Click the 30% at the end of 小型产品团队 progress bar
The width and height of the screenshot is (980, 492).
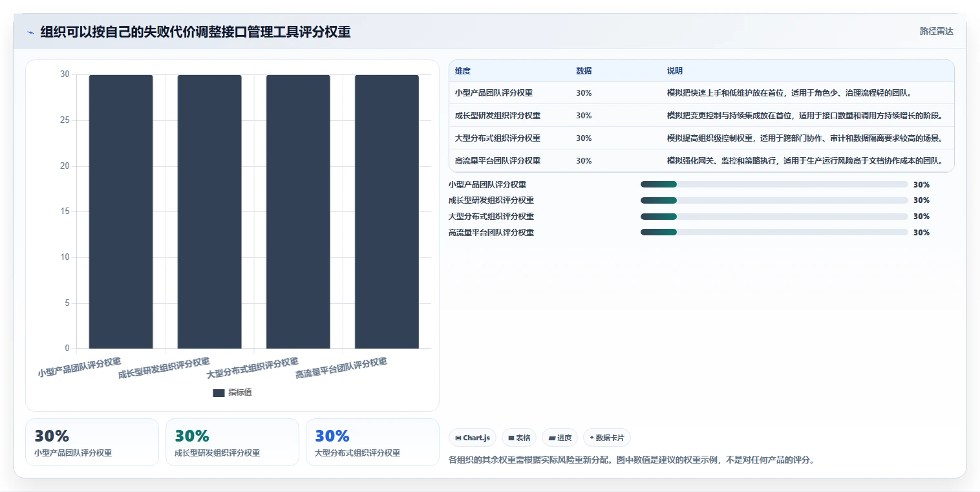(x=921, y=184)
